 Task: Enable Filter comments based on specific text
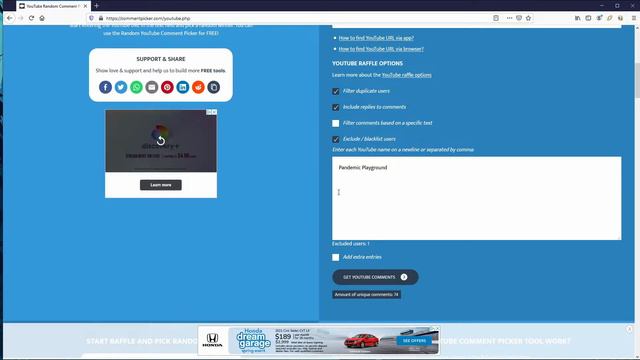point(336,123)
